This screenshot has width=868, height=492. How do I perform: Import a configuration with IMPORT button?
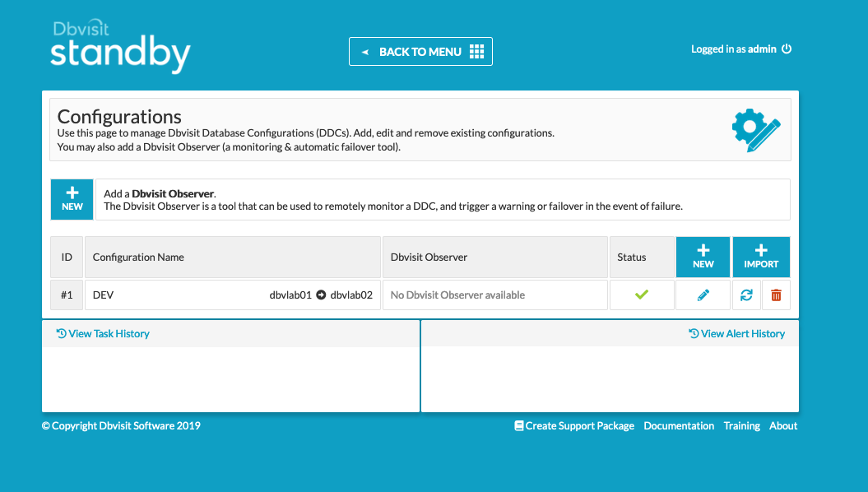click(x=761, y=257)
